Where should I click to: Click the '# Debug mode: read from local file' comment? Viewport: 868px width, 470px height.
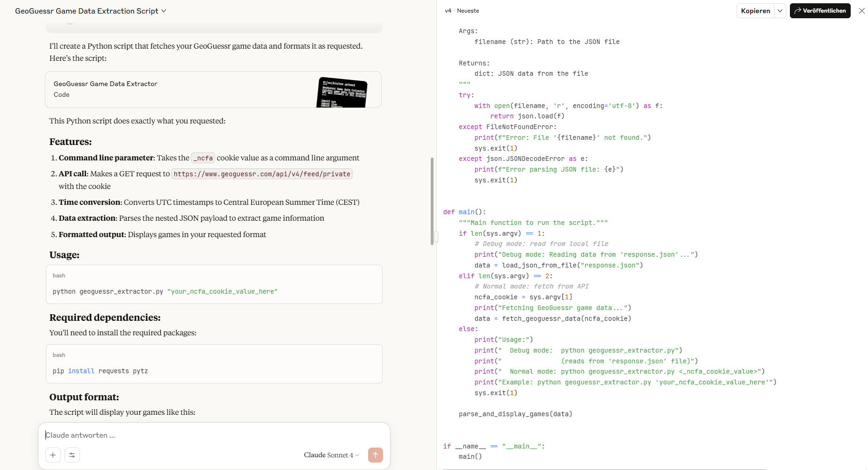point(541,244)
